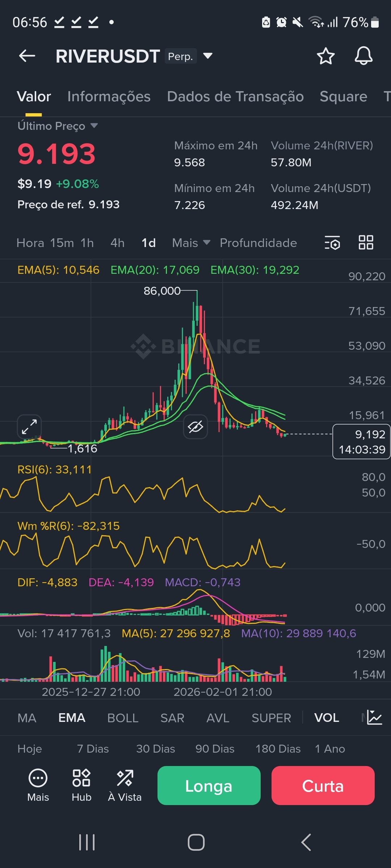Select 15m timeframe

coord(62,243)
